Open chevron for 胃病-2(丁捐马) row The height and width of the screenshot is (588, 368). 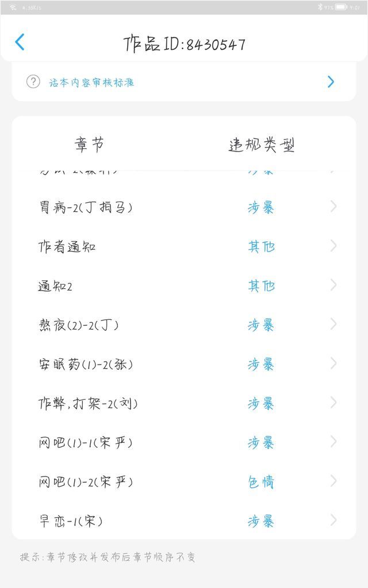pyautogui.click(x=333, y=207)
